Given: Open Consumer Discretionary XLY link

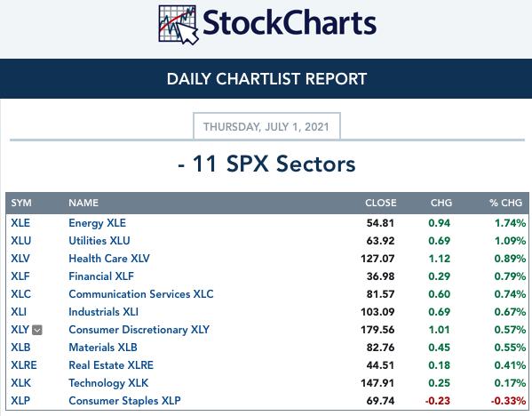Looking at the screenshot, I should pos(139,330).
